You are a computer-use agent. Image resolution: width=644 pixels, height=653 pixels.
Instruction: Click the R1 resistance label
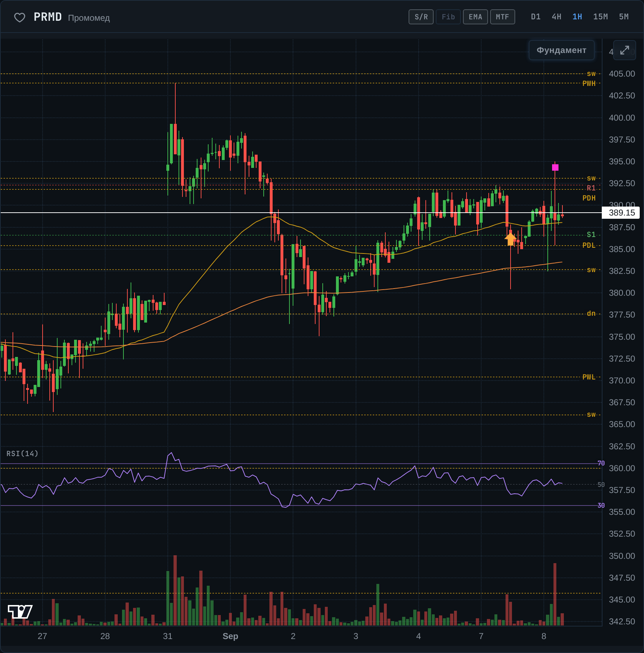[x=591, y=188]
